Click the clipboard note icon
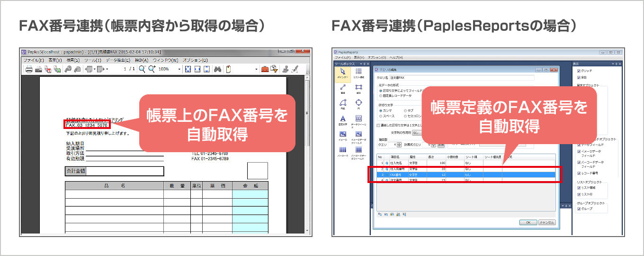Screen dimensions: 644x256 228,69
